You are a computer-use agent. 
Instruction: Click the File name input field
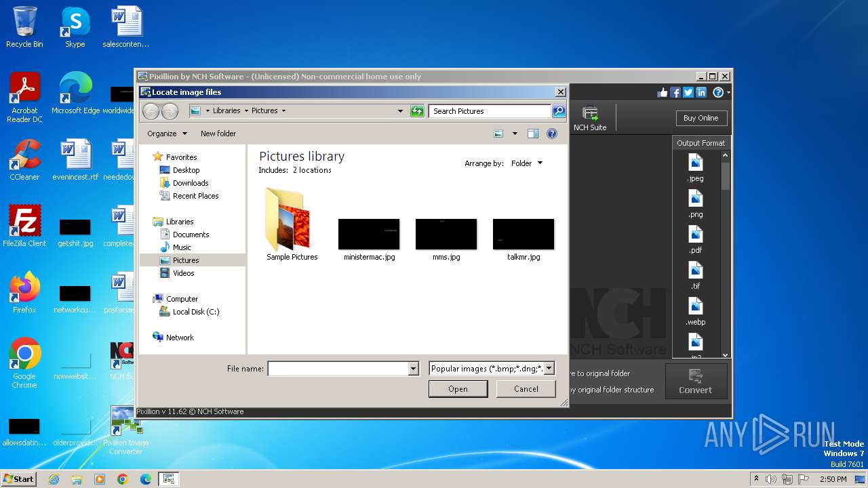pos(338,369)
